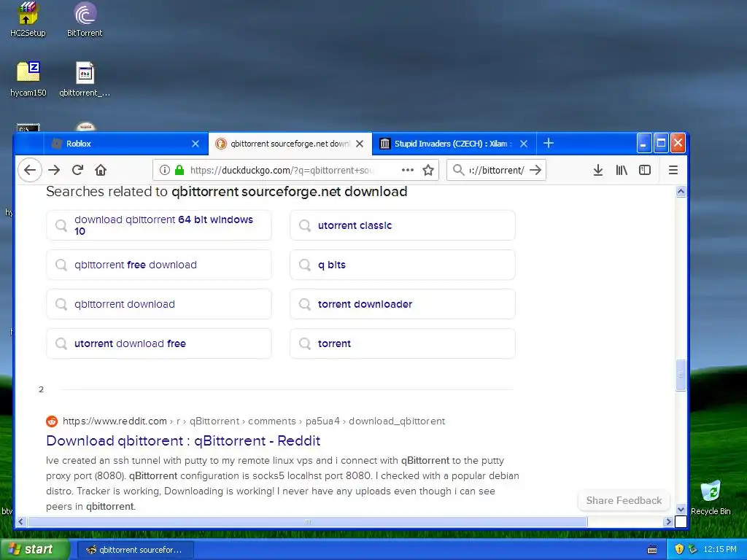Click the search box containing ://bittorrent/
Screen dimensions: 747x560
[x=495, y=170]
